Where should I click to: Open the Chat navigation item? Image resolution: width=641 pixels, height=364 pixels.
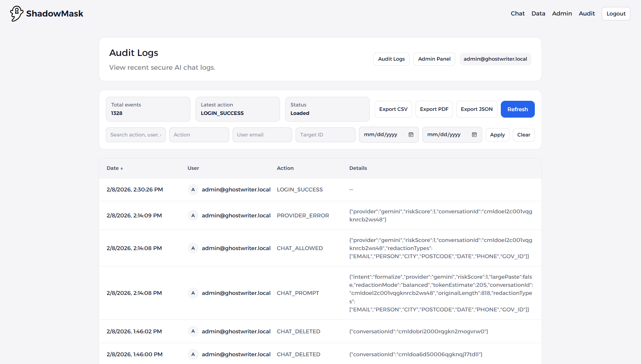pos(517,13)
